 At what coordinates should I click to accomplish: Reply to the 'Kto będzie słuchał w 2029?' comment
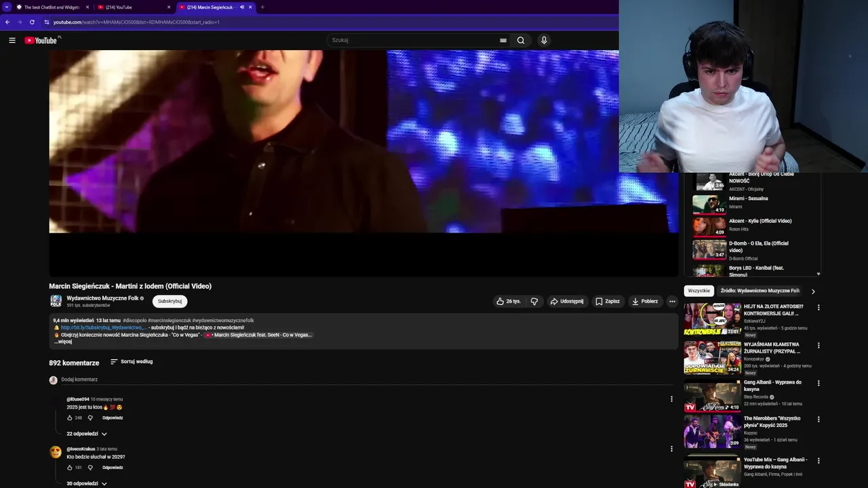(113, 468)
